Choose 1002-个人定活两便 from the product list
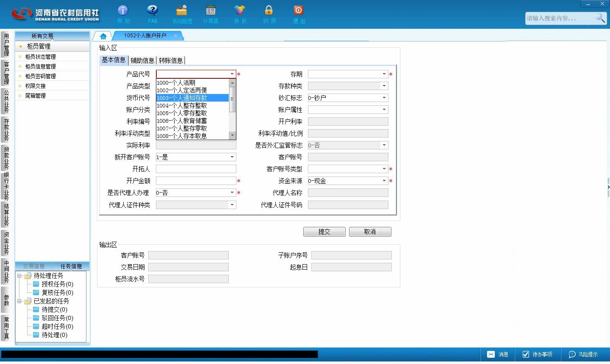 192,91
